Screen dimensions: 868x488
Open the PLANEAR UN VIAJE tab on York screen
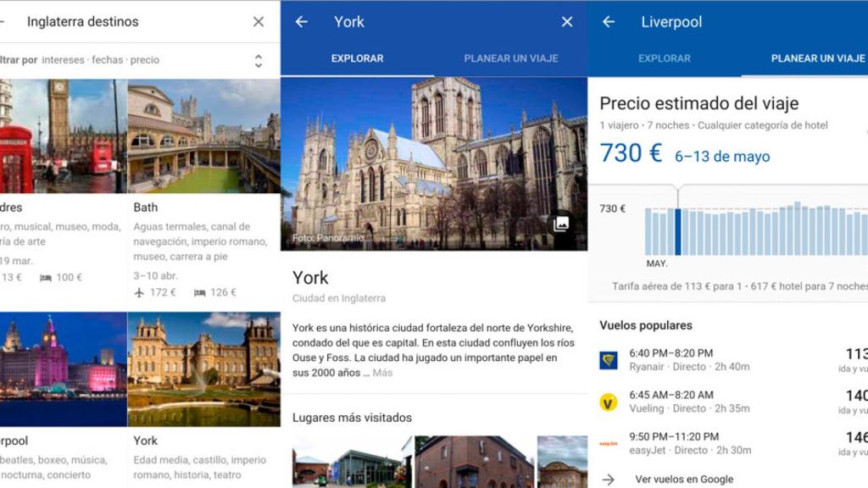tap(512, 59)
